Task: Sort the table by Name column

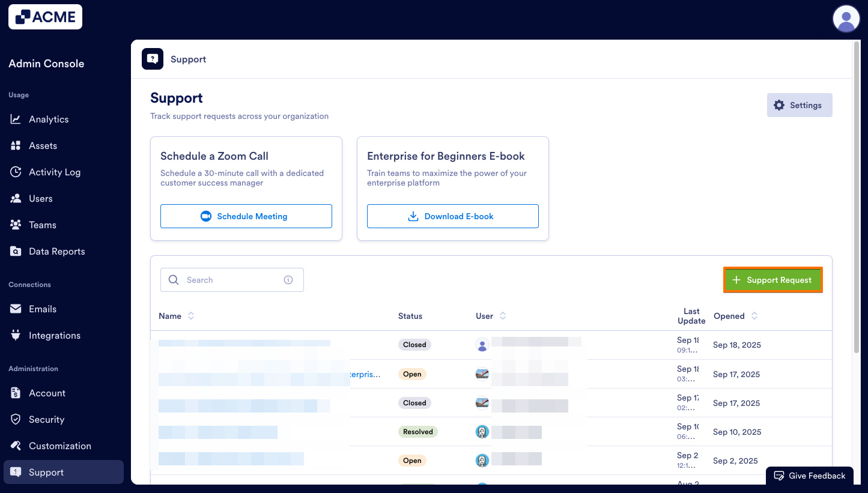Action: click(x=191, y=315)
